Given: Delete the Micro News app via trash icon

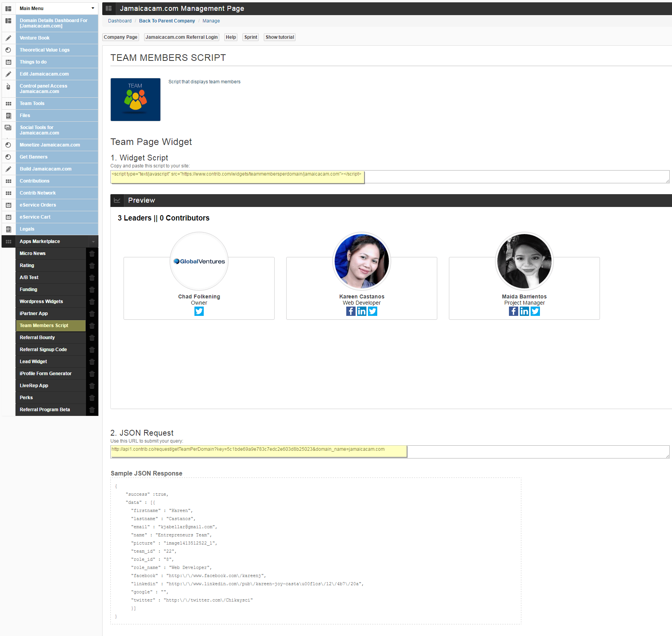Looking at the screenshot, I should tap(92, 253).
